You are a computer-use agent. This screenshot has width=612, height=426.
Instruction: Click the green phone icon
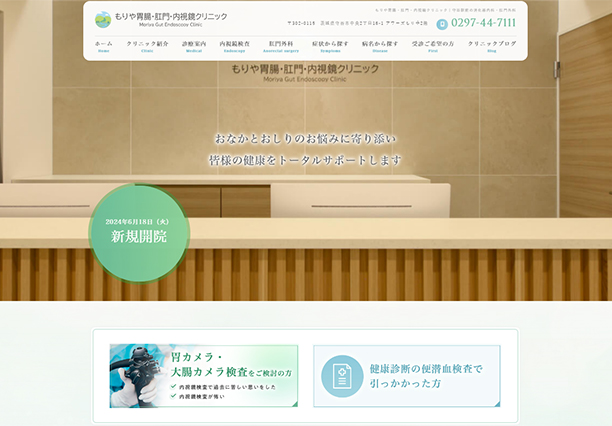point(442,23)
